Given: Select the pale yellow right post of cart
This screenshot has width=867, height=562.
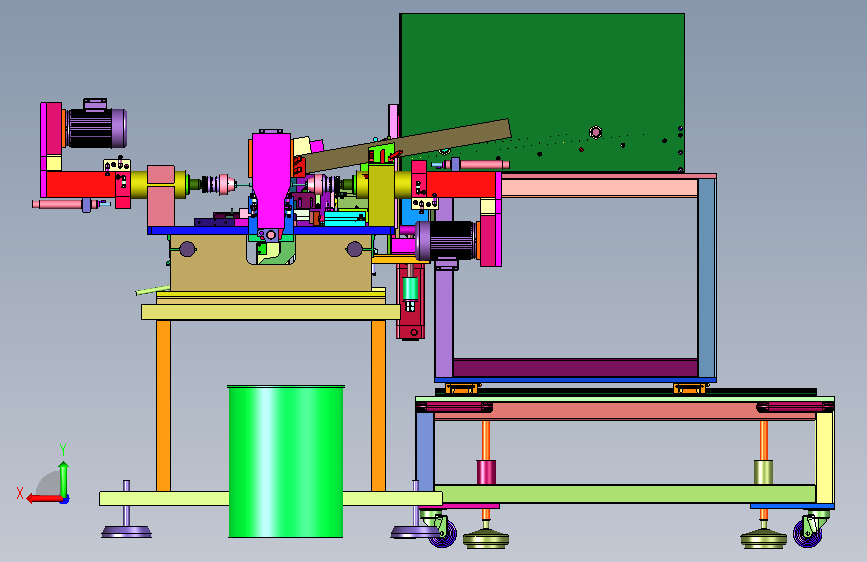Looking at the screenshot, I should (824, 457).
